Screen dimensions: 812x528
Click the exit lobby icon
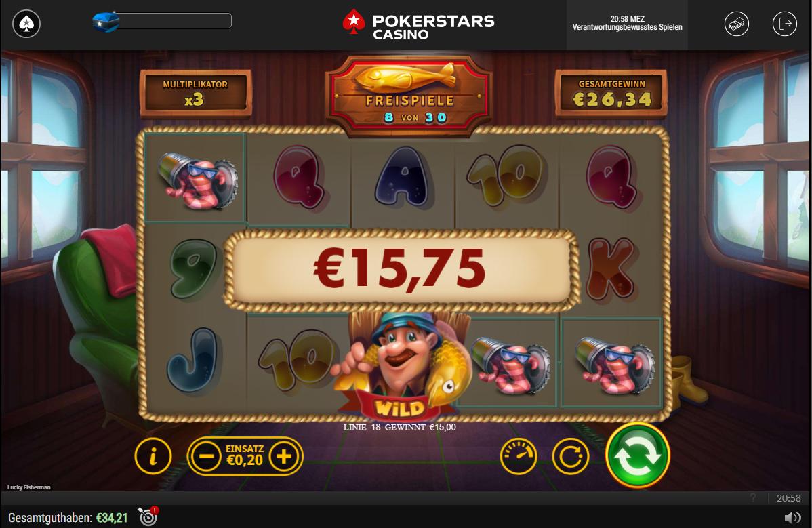(785, 24)
